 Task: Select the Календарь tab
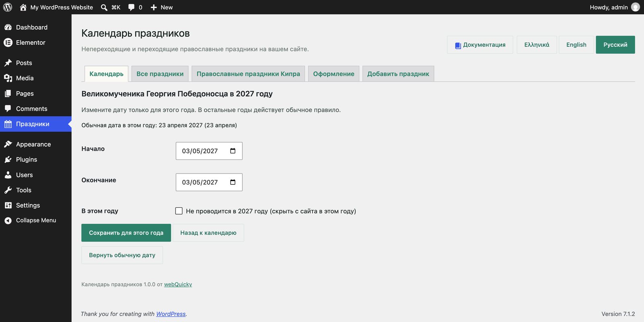(x=106, y=74)
